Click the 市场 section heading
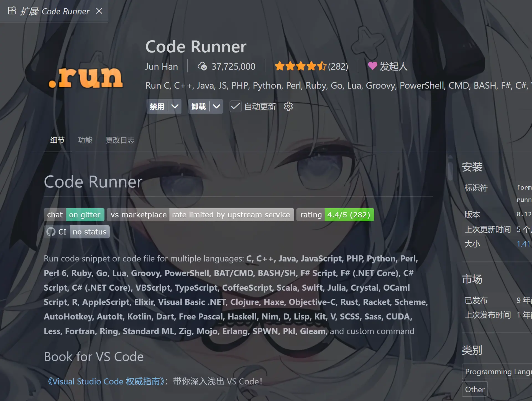The image size is (532, 401). tap(472, 279)
